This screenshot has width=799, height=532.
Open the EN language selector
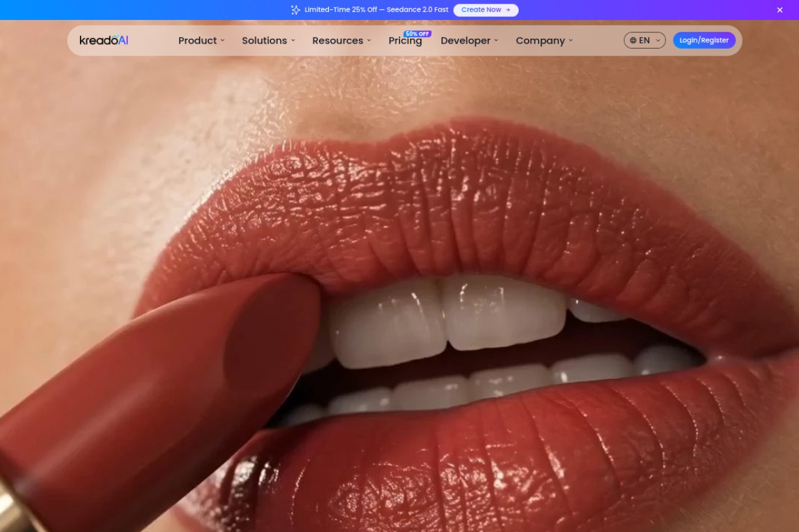click(645, 41)
